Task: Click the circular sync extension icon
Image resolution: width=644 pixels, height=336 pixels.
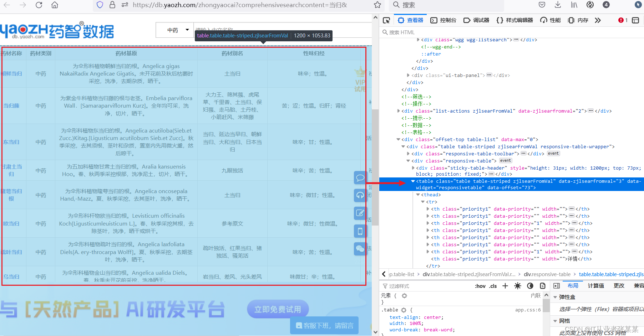Action: 590,5
